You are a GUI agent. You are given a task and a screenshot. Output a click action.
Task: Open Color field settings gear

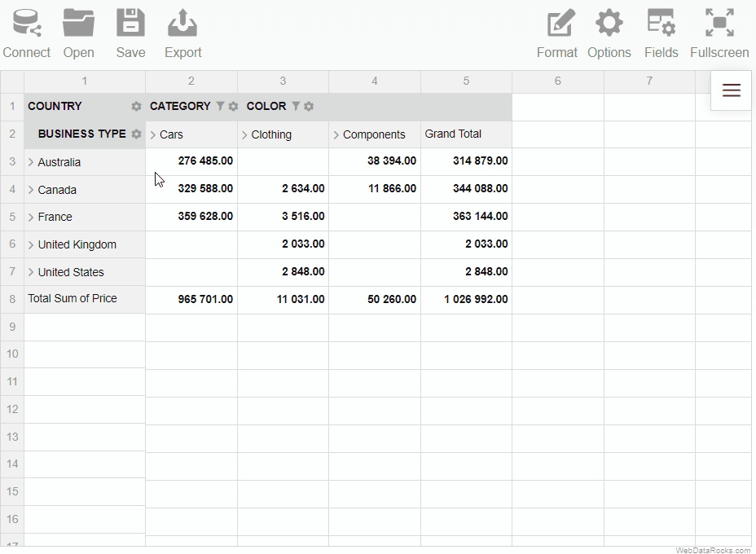coord(309,106)
